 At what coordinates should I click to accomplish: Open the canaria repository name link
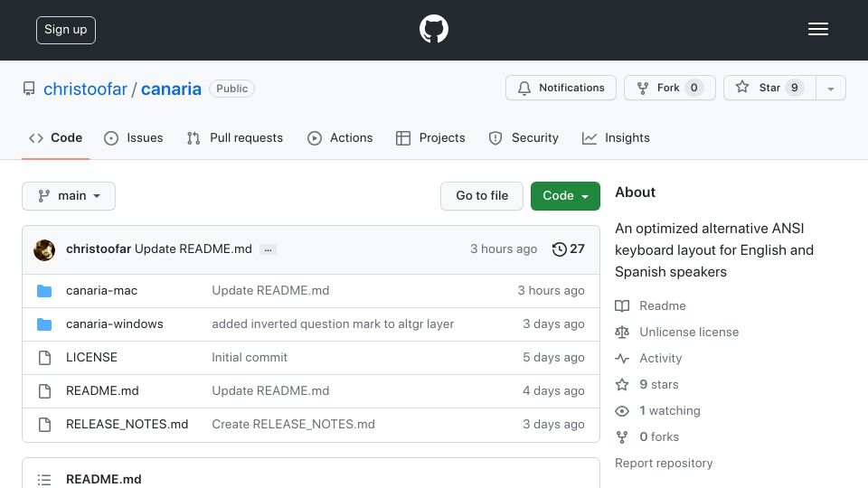coord(171,89)
